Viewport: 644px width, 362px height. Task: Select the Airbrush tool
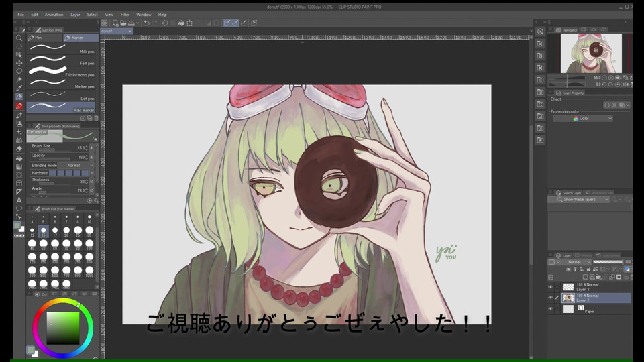click(x=19, y=123)
